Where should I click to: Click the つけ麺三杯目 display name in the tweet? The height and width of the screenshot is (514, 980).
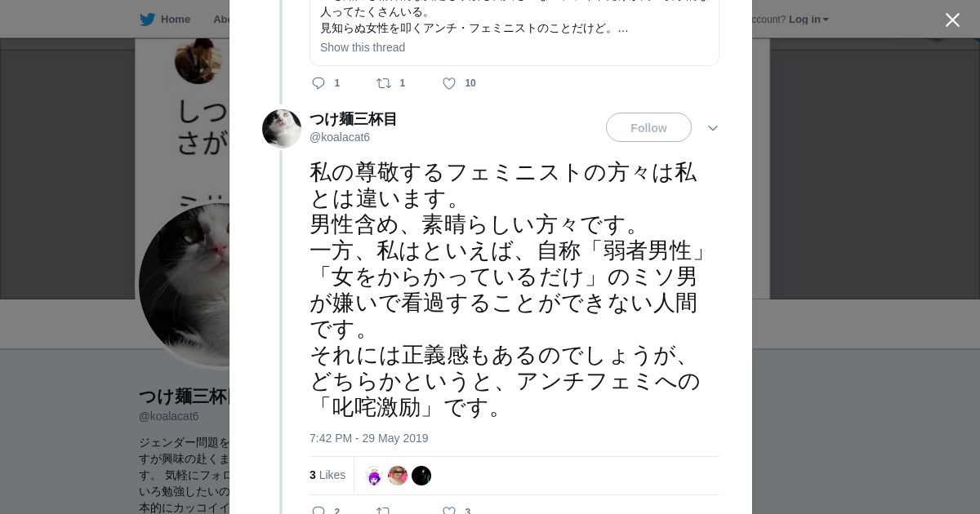click(x=353, y=119)
